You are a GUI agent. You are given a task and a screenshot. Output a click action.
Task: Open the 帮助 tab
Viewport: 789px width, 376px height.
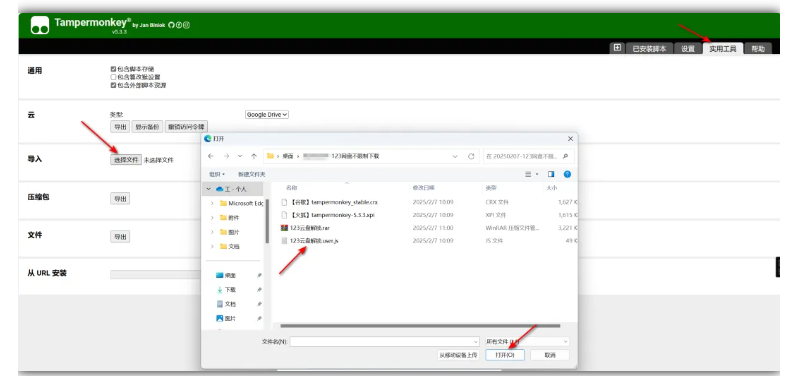click(758, 48)
